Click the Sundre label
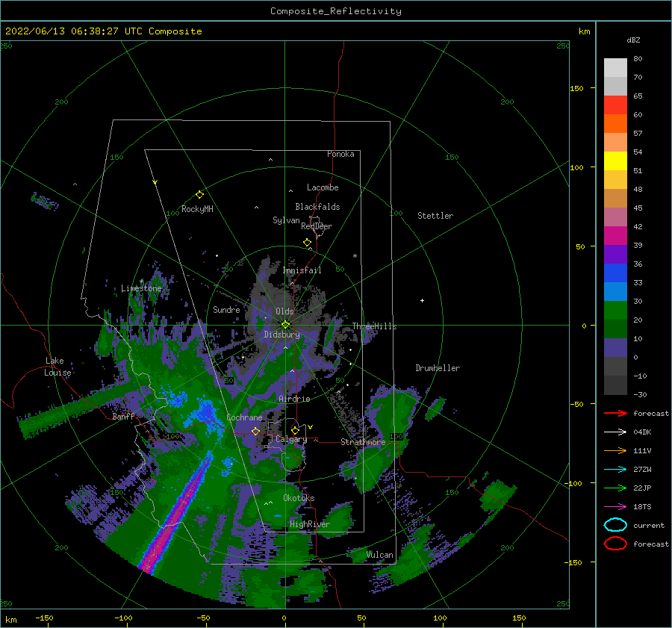Image resolution: width=672 pixels, height=628 pixels. (226, 309)
